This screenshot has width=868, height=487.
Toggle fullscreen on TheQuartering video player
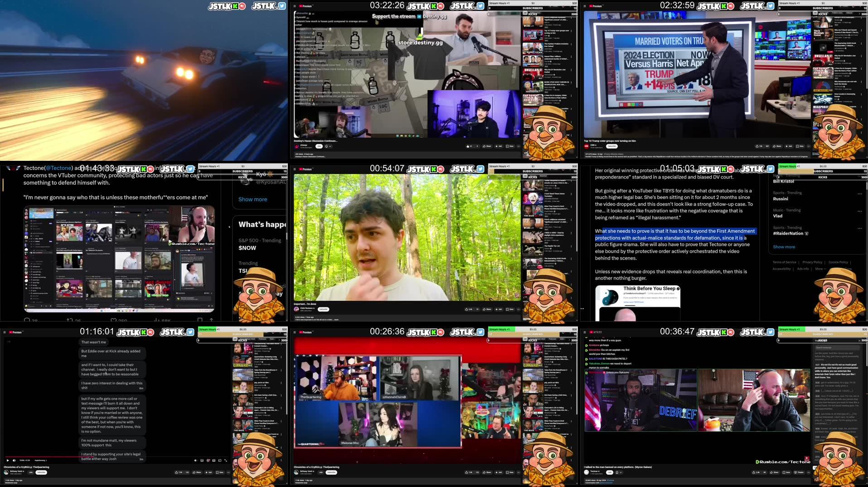coord(226,460)
